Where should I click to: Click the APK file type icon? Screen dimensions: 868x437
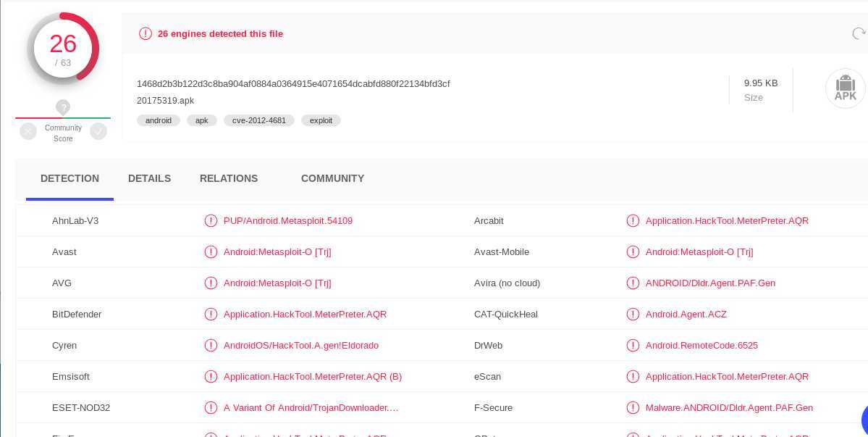click(846, 88)
